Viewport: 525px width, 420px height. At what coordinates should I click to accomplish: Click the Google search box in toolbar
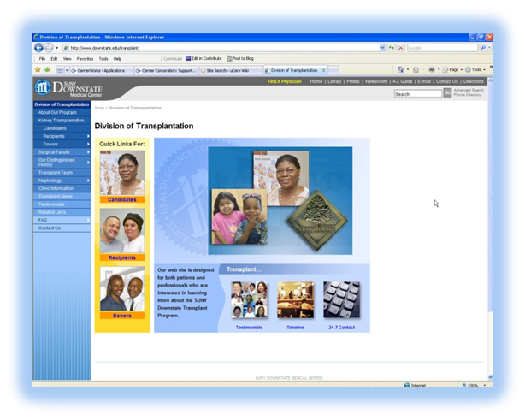[442, 48]
